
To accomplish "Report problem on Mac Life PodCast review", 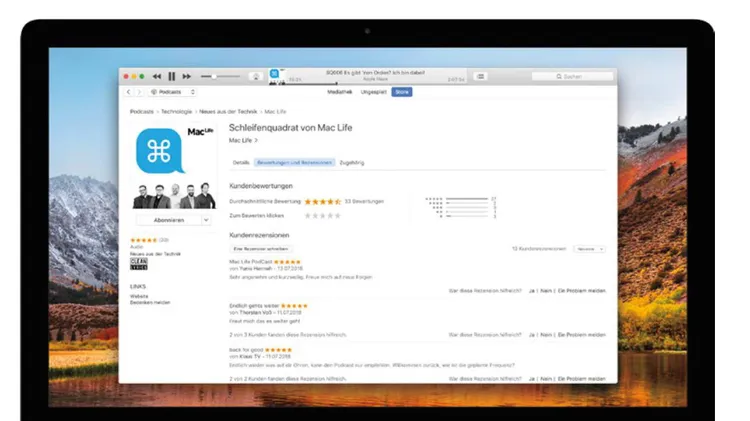I will 582,291.
